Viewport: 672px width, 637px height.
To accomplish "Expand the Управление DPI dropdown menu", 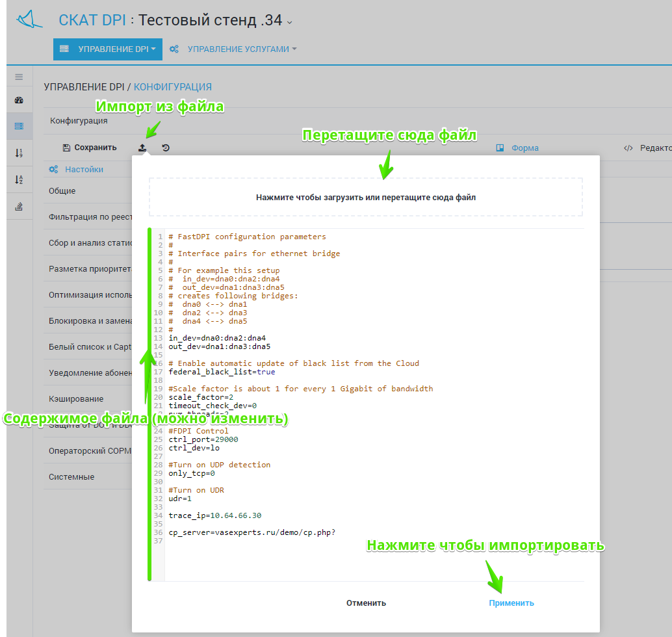I will pyautogui.click(x=108, y=49).
